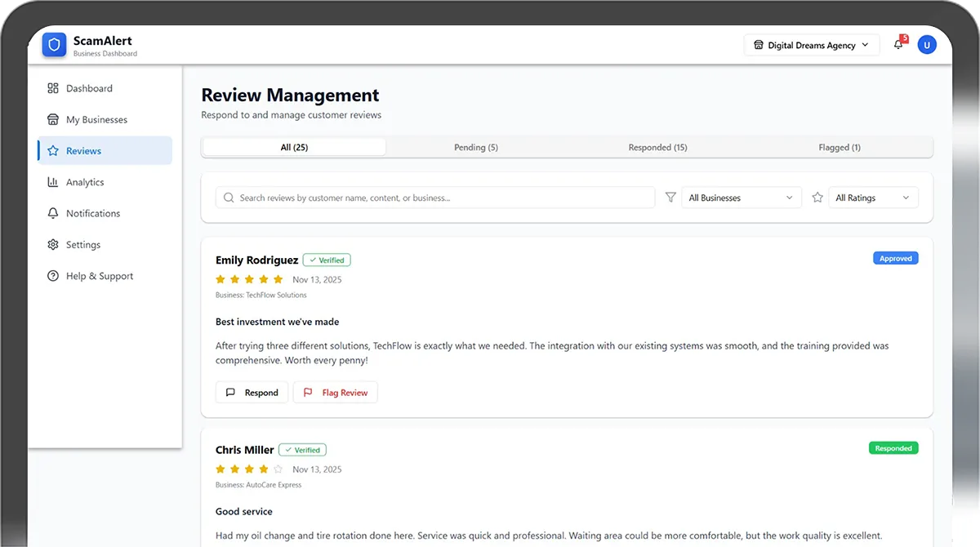This screenshot has height=547, width=980.
Task: Click the Analytics bar chart icon
Action: tap(53, 182)
